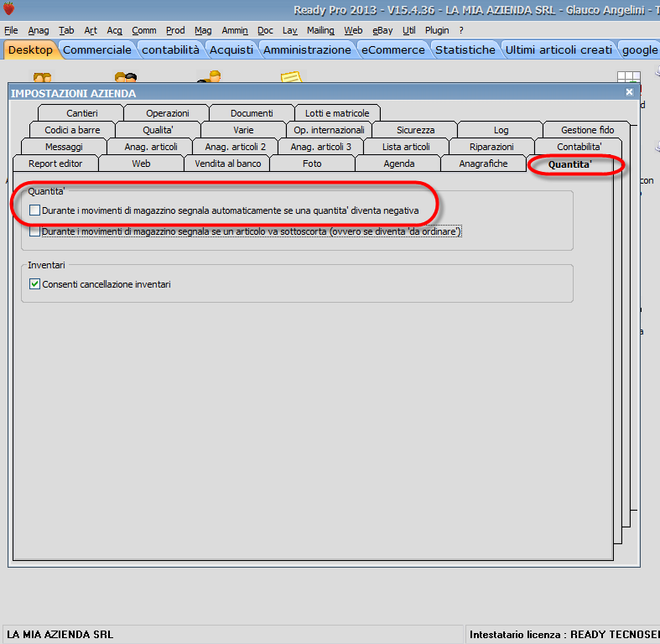Switch to the Commerciale tab
660x644 pixels.
click(x=97, y=49)
